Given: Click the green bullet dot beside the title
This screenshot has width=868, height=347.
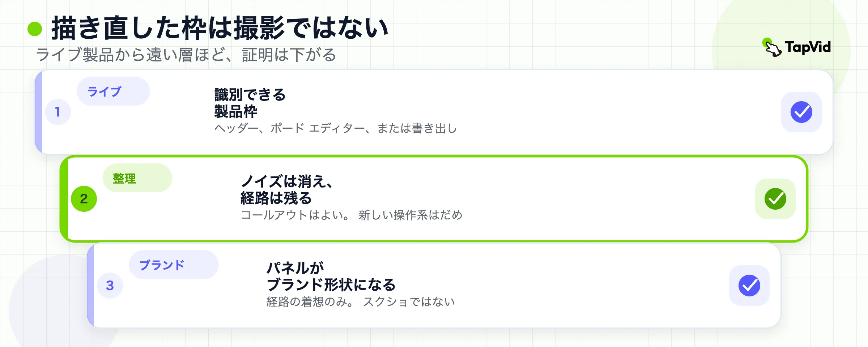Looking at the screenshot, I should click(35, 29).
